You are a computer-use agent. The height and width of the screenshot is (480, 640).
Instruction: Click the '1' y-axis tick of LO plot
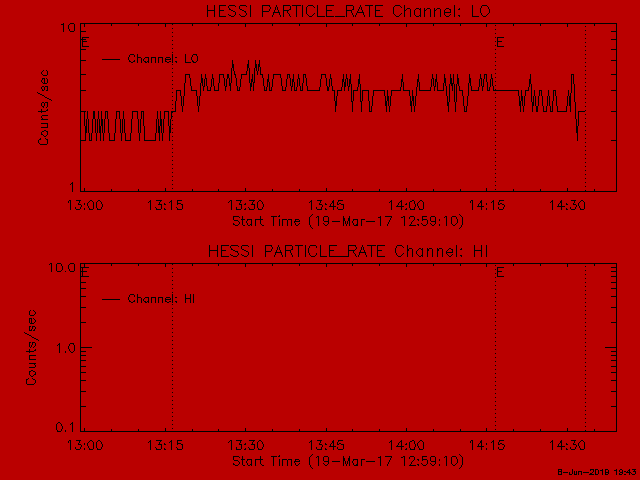(72, 187)
